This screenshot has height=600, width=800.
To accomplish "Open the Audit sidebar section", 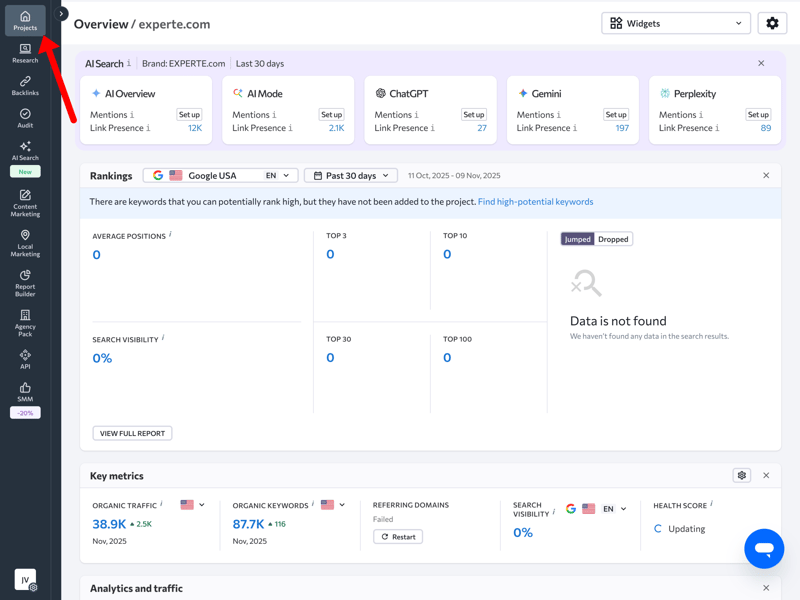I will tap(25, 118).
